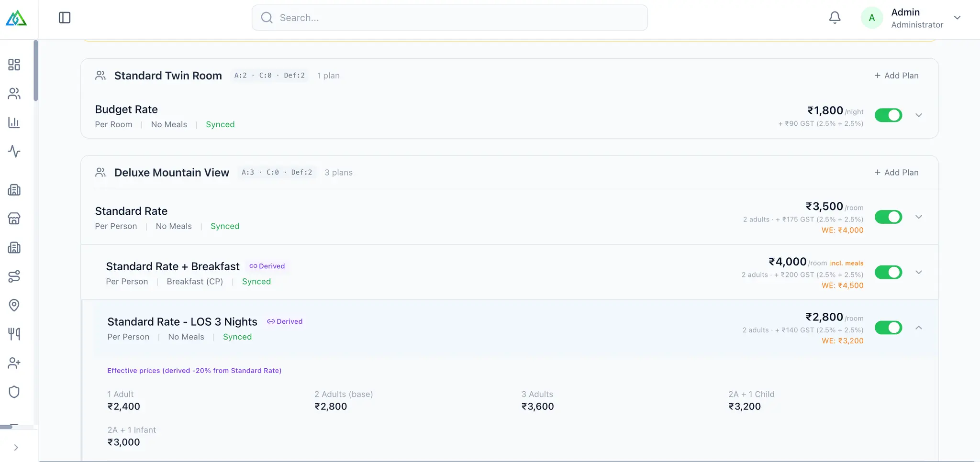Image resolution: width=980 pixels, height=462 pixels.
Task: Click the search magnifier icon
Action: [x=267, y=18]
